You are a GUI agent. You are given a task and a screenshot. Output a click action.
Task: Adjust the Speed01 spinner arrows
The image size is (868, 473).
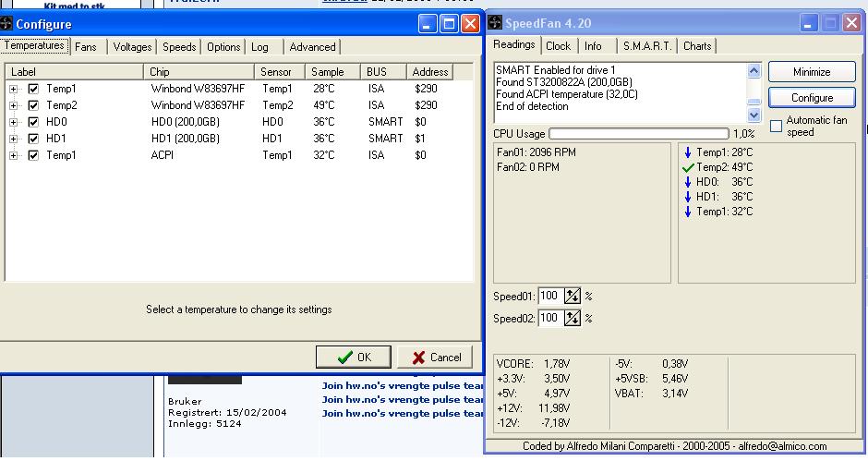(573, 296)
